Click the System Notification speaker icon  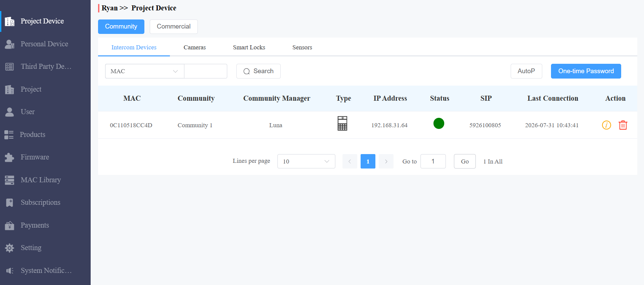coord(10,271)
